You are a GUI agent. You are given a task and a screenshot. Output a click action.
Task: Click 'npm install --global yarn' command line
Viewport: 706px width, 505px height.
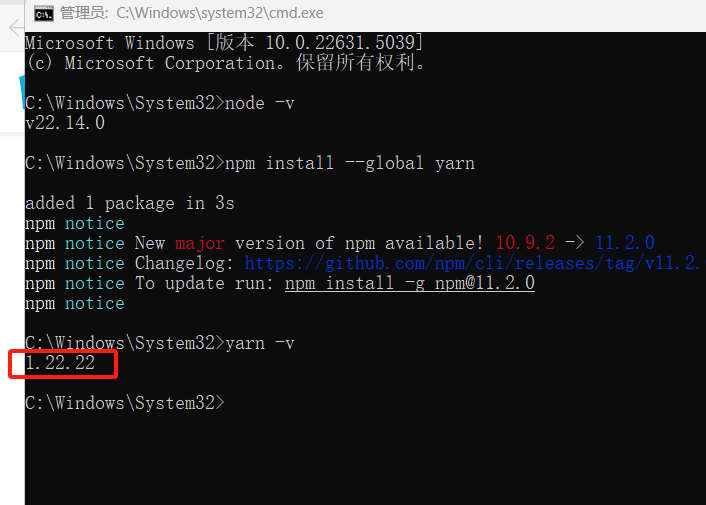(x=250, y=163)
